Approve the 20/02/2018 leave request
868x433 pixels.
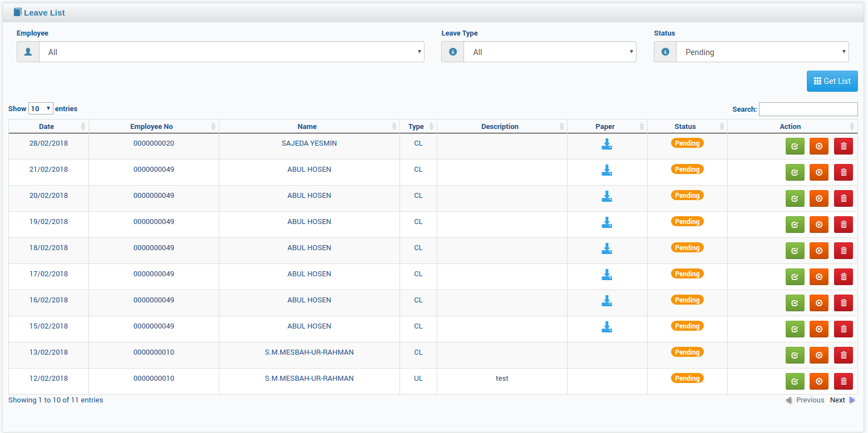point(795,198)
